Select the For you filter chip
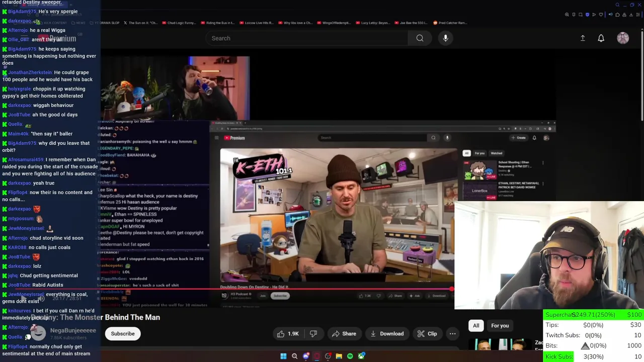 coord(500,326)
